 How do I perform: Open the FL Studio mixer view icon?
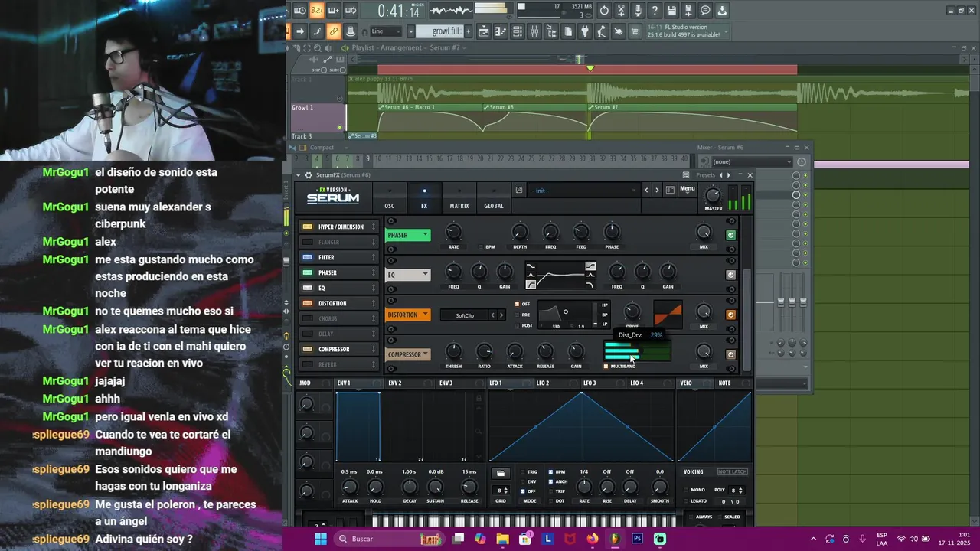point(534,31)
